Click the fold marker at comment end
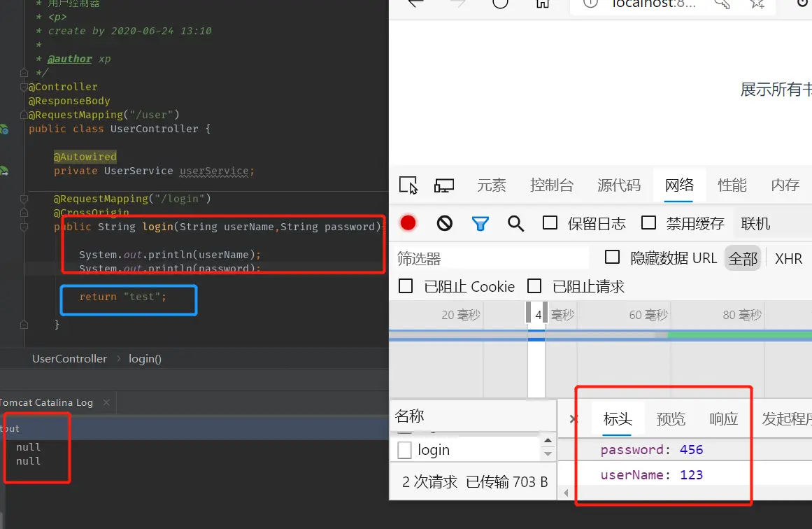The width and height of the screenshot is (812, 529). pos(24,73)
